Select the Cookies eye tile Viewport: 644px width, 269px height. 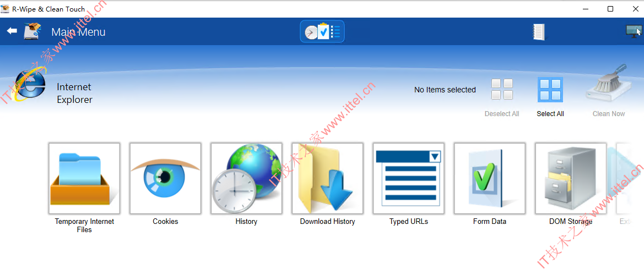click(165, 178)
